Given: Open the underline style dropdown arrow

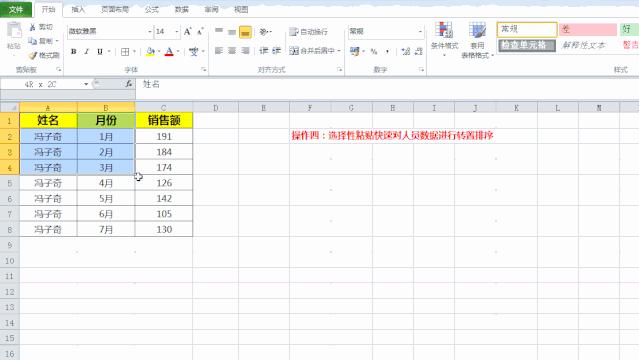Looking at the screenshot, I should pos(109,52).
